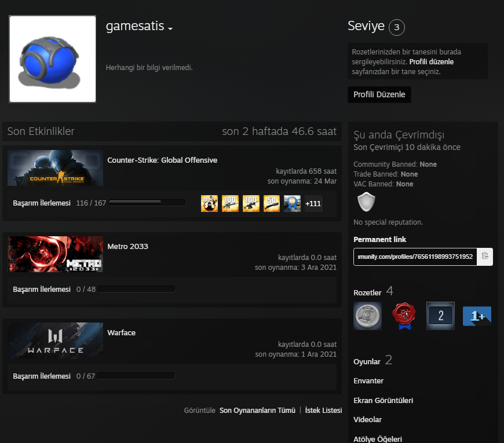
Task: Open the Metro 2033 title link
Action: pyautogui.click(x=127, y=246)
